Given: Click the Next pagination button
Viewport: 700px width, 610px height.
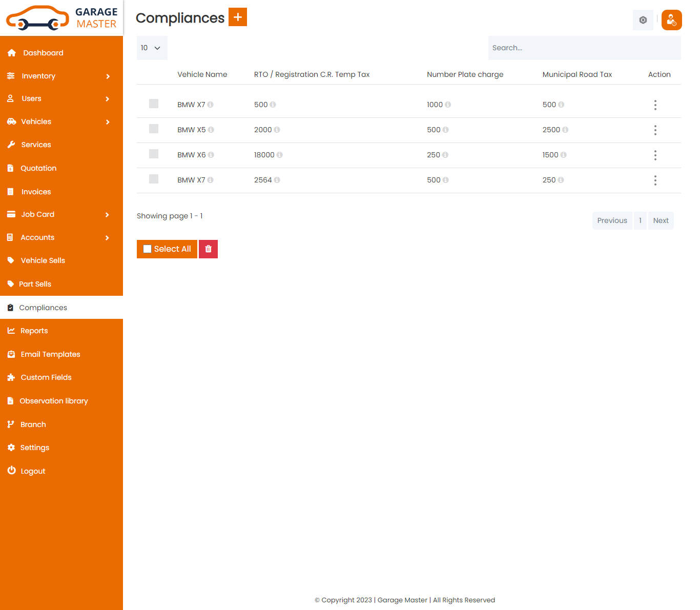Looking at the screenshot, I should click(661, 220).
